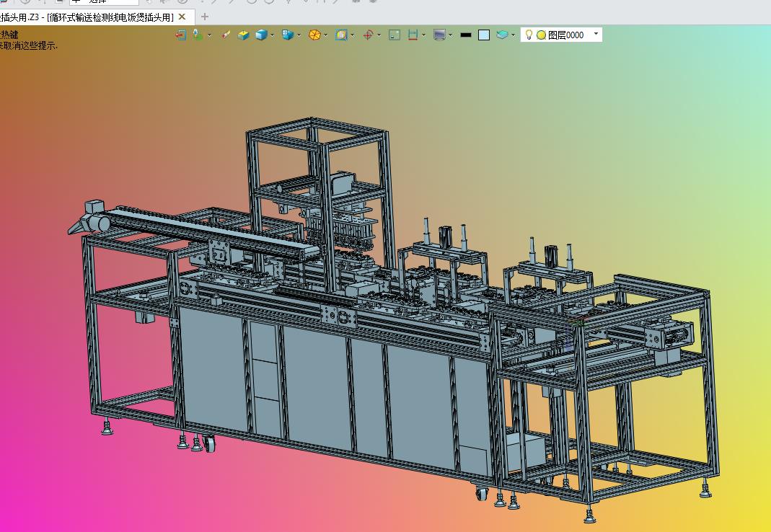Screen dimensions: 771x532
Task: Click the black color swatch
Action: pyautogui.click(x=466, y=35)
